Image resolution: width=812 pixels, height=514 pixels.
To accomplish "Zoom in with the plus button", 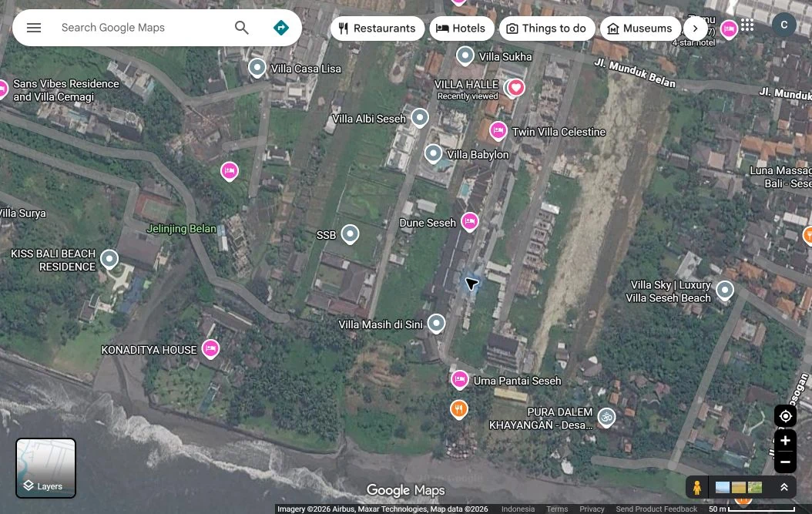I will (x=785, y=441).
